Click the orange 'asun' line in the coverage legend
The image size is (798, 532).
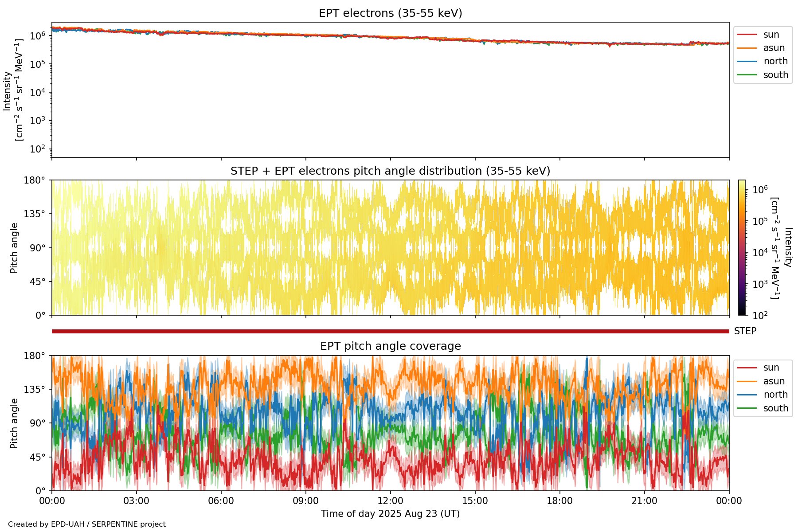point(747,381)
